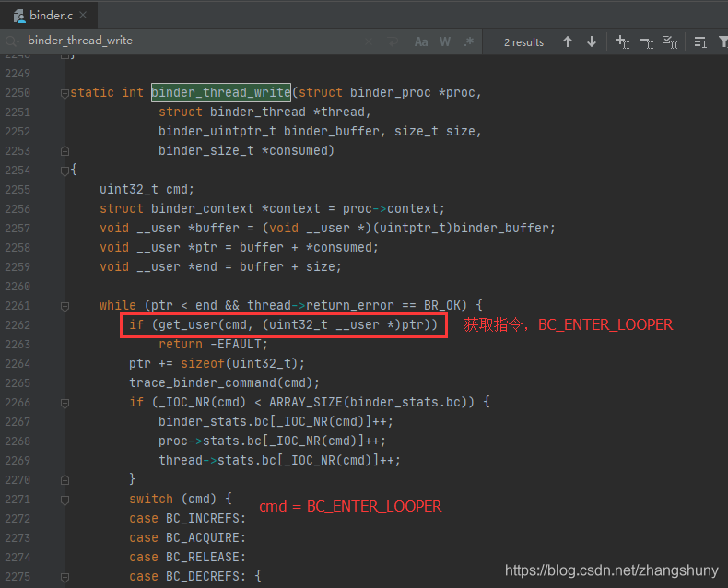Click 'case BC_INCREFS:' label

[x=188, y=518]
